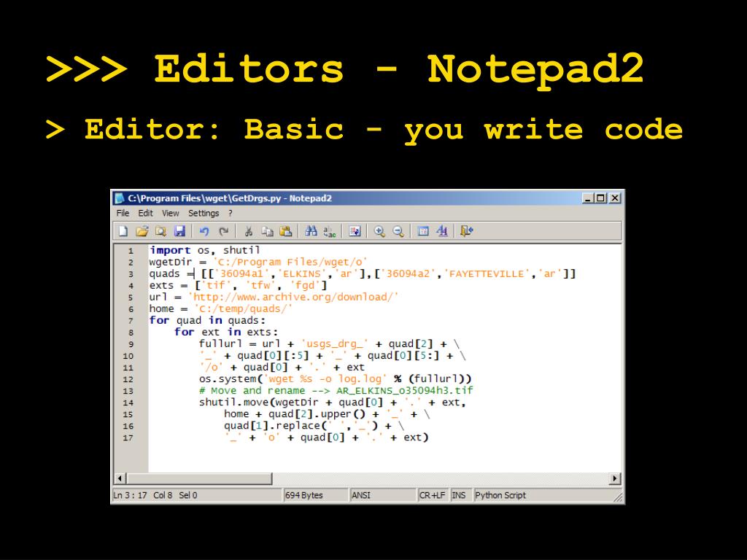Open Find with the binoculars icon

click(311, 231)
